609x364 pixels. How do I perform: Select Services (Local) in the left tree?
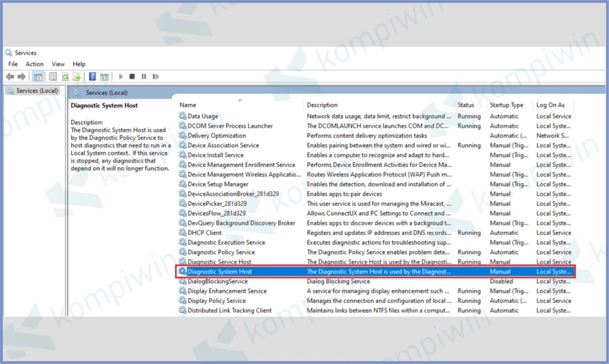click(37, 91)
